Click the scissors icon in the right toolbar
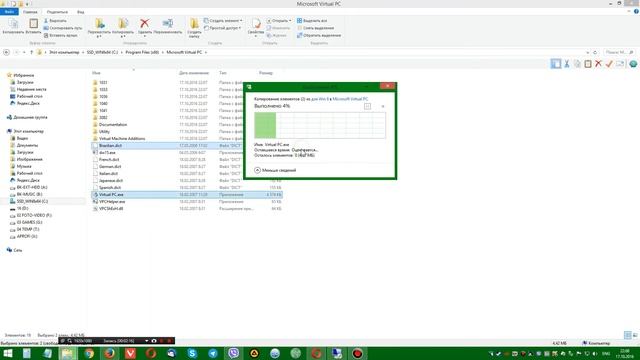640x360 pixels. coord(567,64)
